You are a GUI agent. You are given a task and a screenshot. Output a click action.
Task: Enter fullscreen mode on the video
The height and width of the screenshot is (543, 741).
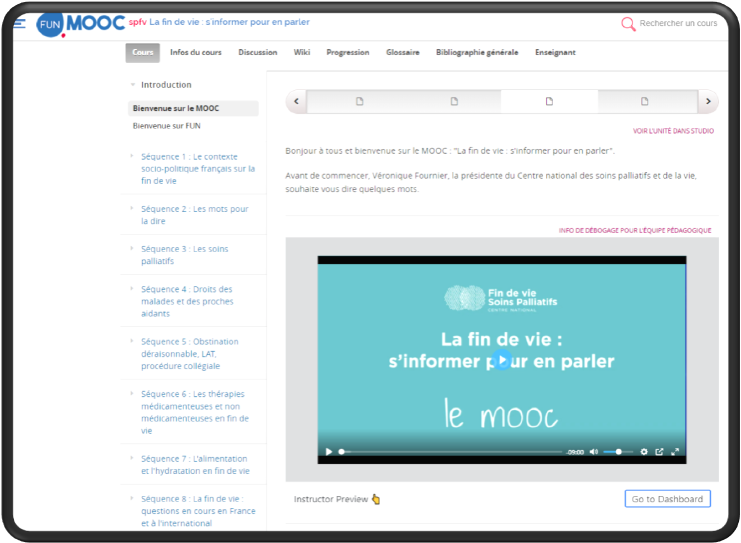coord(675,452)
